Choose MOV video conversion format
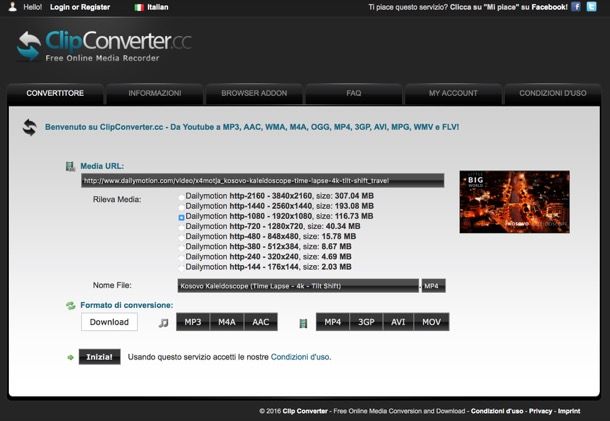This screenshot has width=610, height=421. (x=431, y=322)
